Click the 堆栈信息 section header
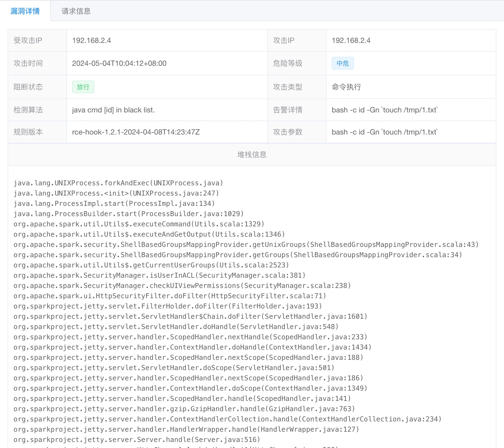This screenshot has height=448, width=504. point(252,155)
